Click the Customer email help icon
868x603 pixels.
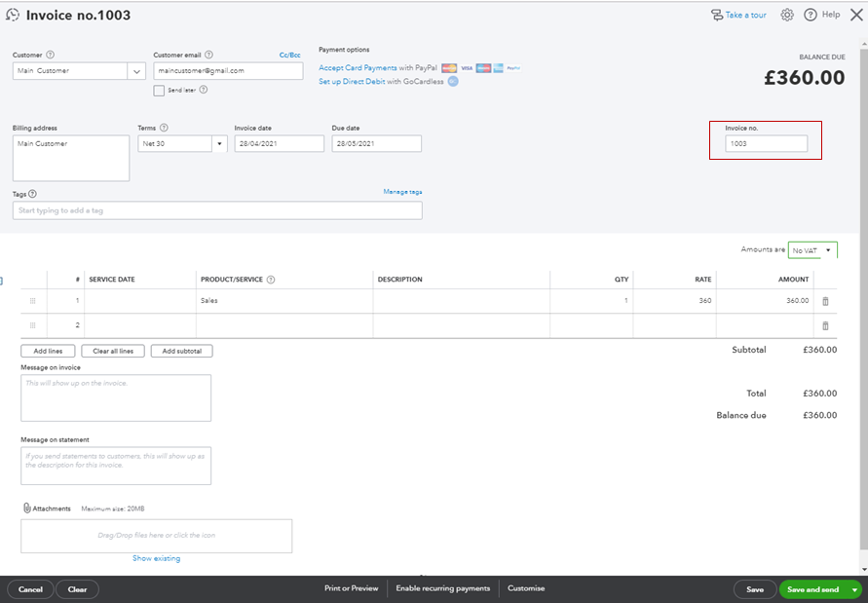click(208, 55)
